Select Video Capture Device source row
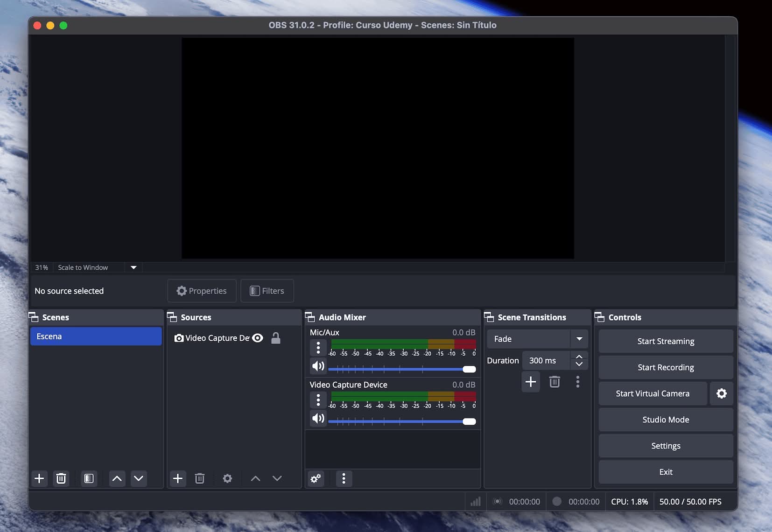The width and height of the screenshot is (772, 532). [234, 338]
